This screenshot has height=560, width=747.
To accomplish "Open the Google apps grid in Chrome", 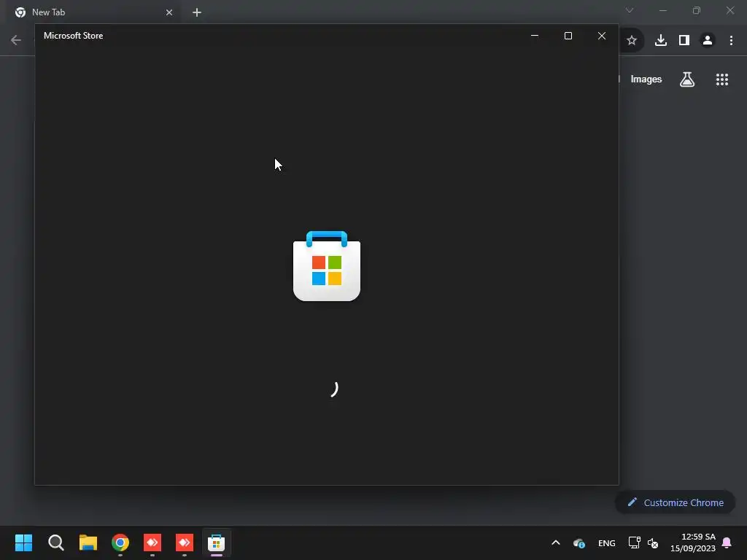I will pos(722,79).
